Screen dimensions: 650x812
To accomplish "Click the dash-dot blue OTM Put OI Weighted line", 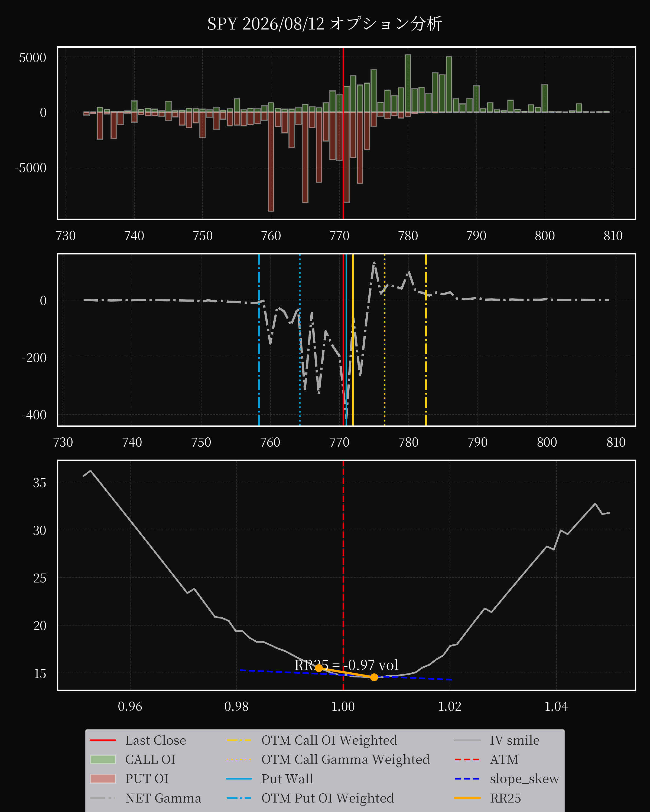I will [x=259, y=340].
